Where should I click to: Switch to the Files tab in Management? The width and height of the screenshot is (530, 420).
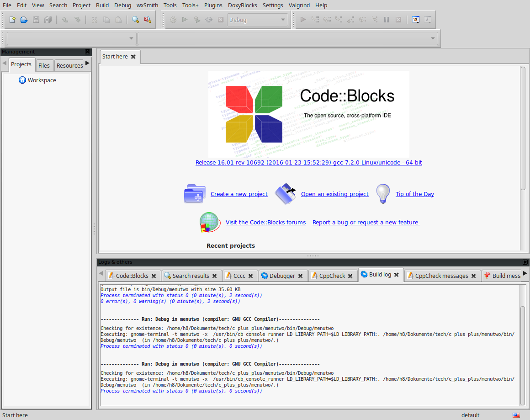[44, 65]
